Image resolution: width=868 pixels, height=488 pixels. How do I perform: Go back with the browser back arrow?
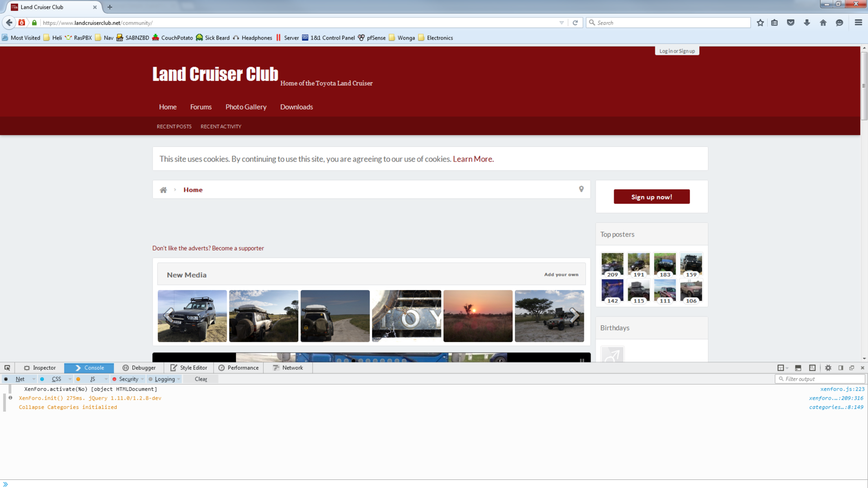point(9,23)
